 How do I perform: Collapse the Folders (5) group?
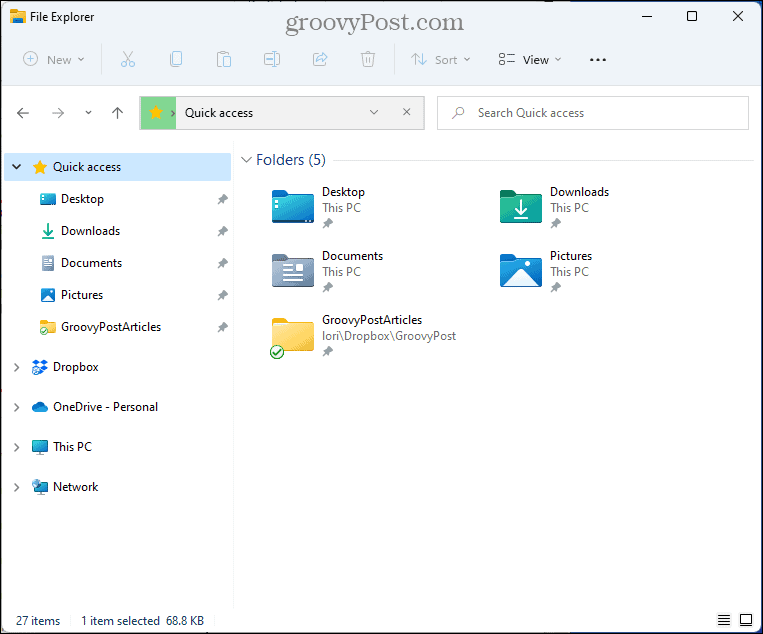[x=246, y=160]
